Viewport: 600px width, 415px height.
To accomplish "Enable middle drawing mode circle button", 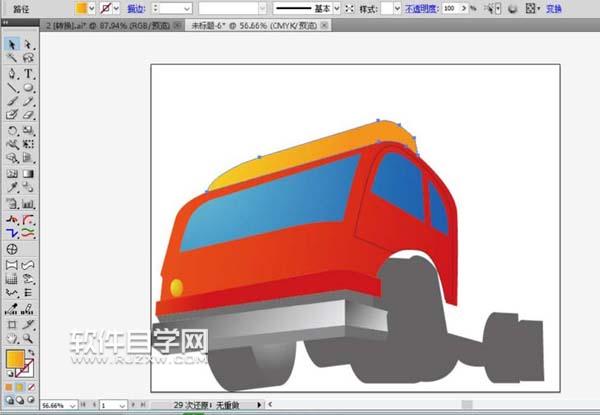I will click(x=20, y=400).
